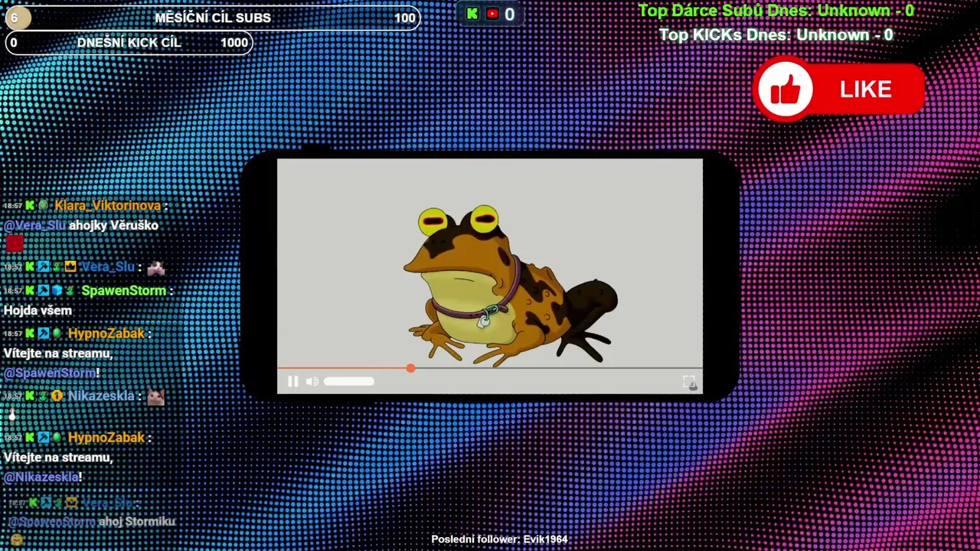Click the Klara_Viktorinova username in chat

point(107,206)
